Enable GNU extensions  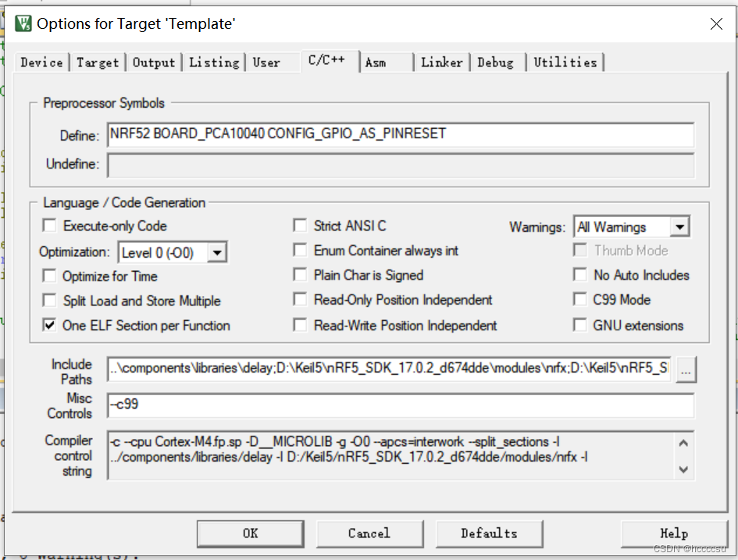tap(580, 325)
